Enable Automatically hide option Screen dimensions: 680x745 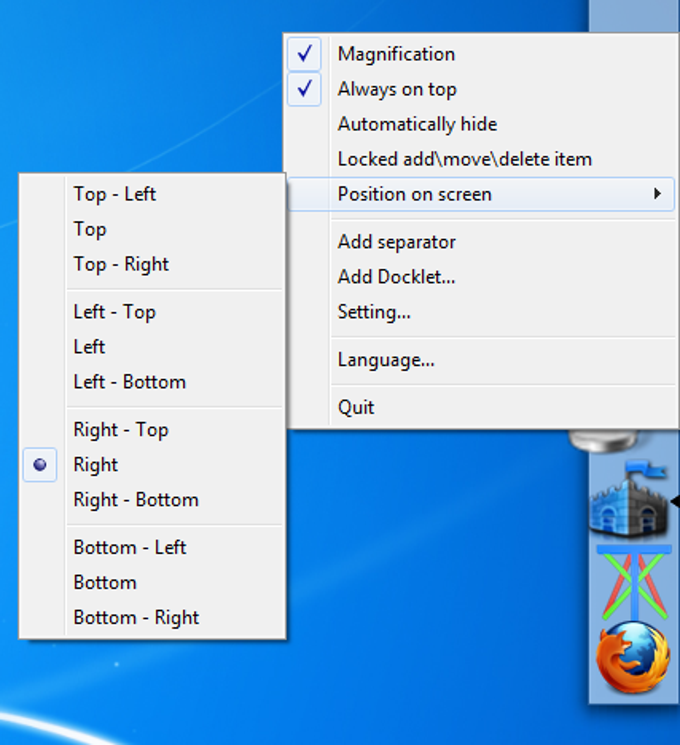480,124
